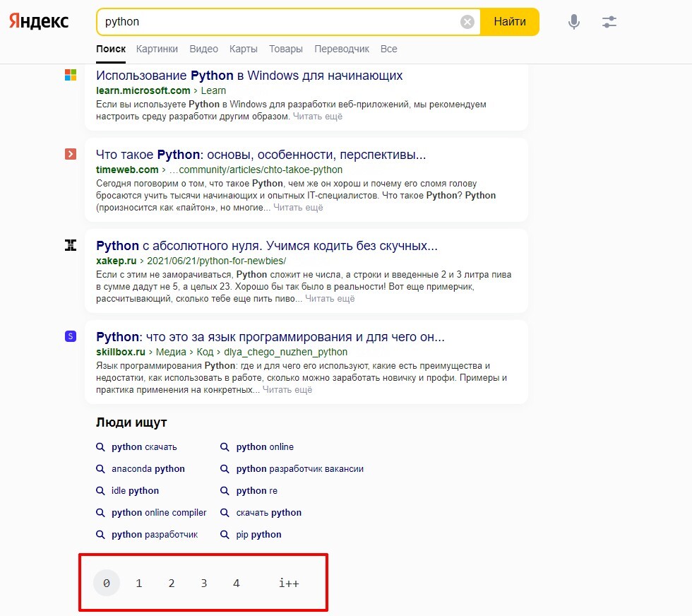
Task: Click skillbox.ru domain link
Action: [x=121, y=352]
